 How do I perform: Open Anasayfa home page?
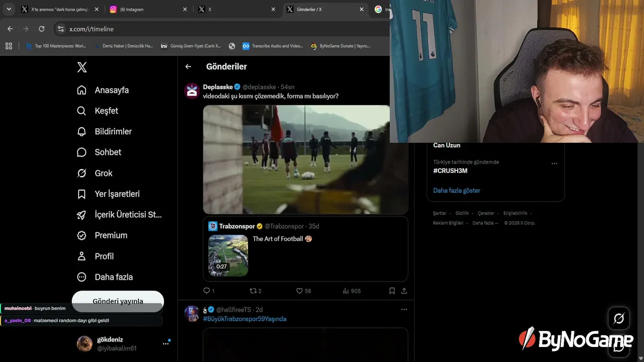[103, 90]
